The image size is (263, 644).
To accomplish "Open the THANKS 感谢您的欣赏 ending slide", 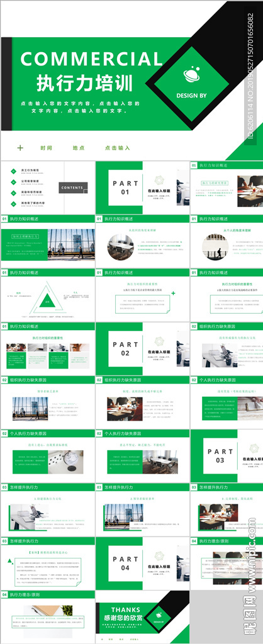I will click(143, 617).
